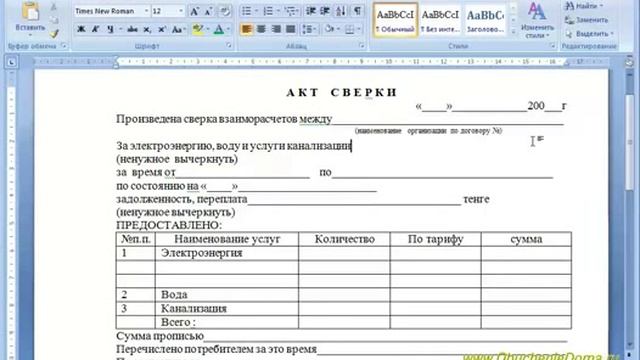Click the justify text icon

point(291,29)
